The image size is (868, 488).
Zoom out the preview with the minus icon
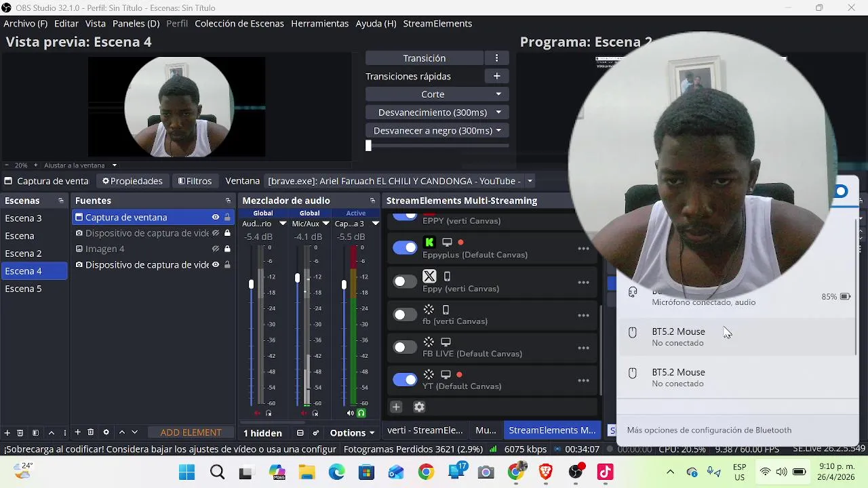pyautogui.click(x=7, y=165)
